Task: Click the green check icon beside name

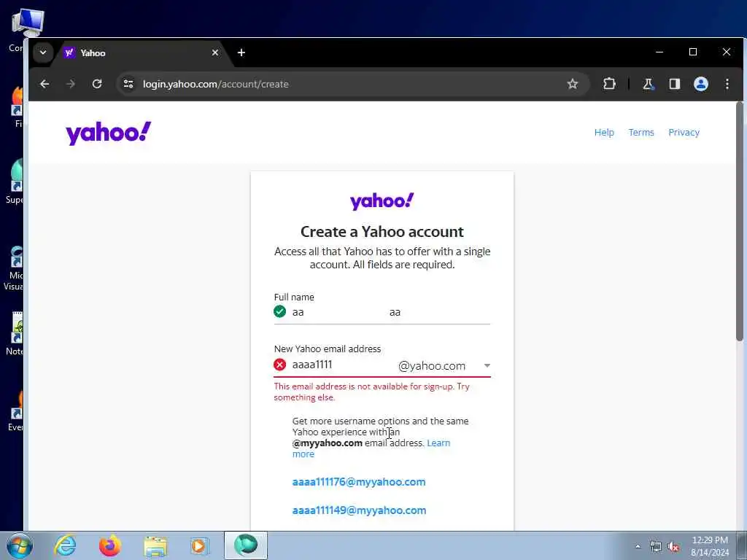Action: tap(279, 312)
